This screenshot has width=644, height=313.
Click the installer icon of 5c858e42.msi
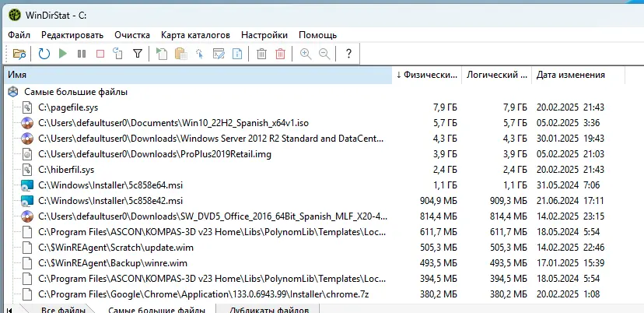coord(27,201)
